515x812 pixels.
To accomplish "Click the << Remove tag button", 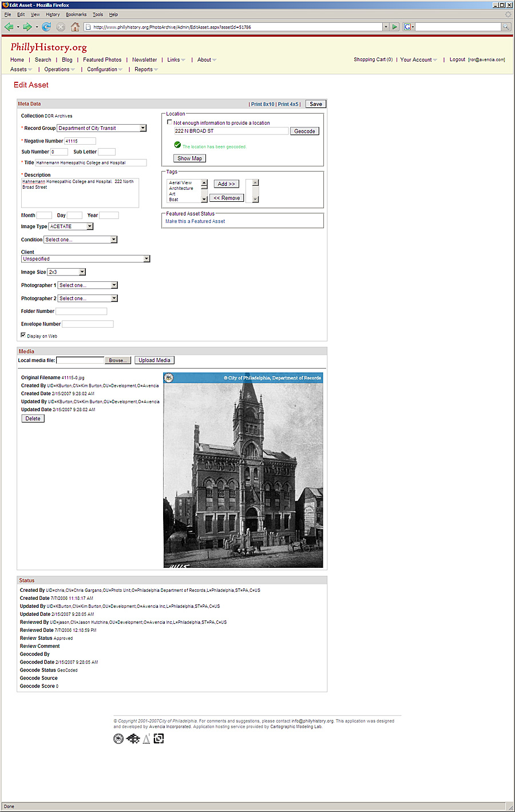I will point(227,198).
